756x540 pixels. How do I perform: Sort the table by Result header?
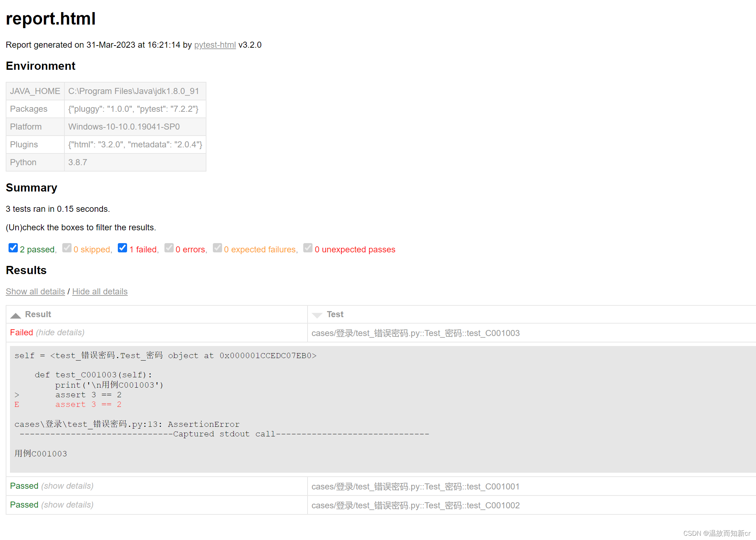(x=38, y=314)
